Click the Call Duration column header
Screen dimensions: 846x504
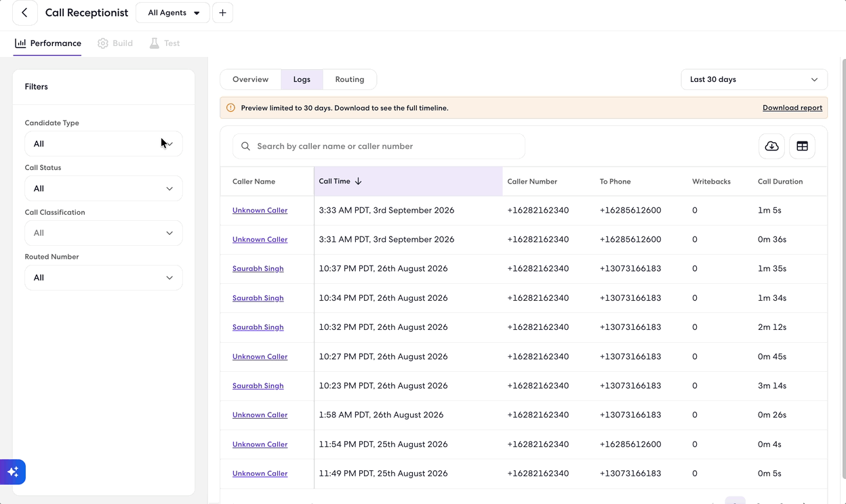pyautogui.click(x=780, y=182)
